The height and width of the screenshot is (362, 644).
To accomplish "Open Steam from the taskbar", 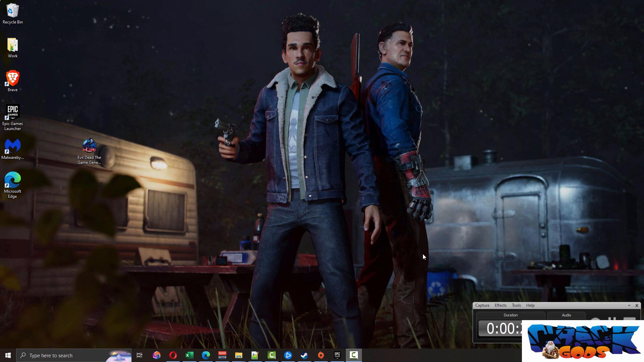I will 304,355.
